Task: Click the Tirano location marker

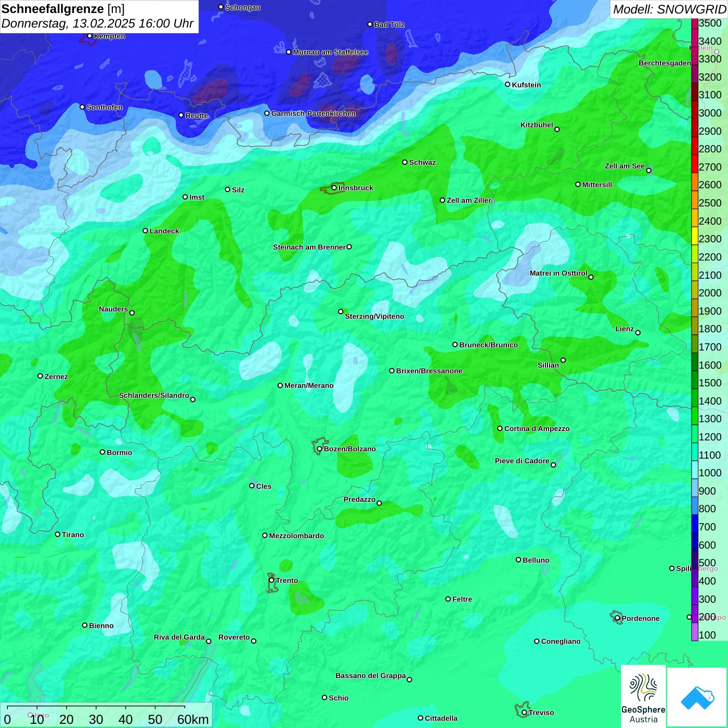Action: [58, 535]
